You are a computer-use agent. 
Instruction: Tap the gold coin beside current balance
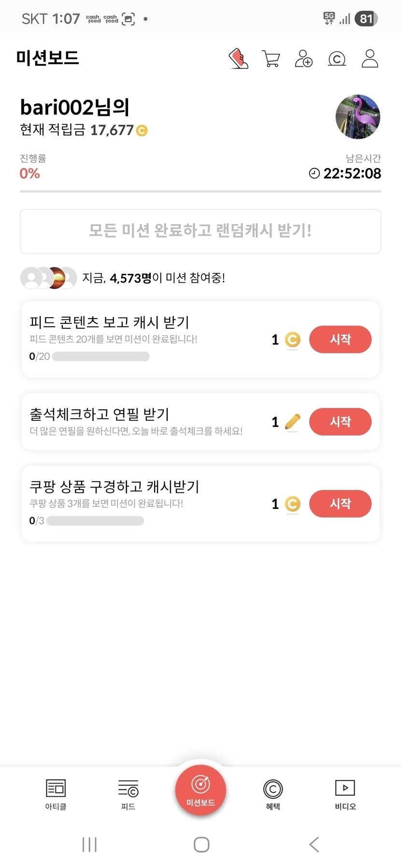click(x=142, y=130)
